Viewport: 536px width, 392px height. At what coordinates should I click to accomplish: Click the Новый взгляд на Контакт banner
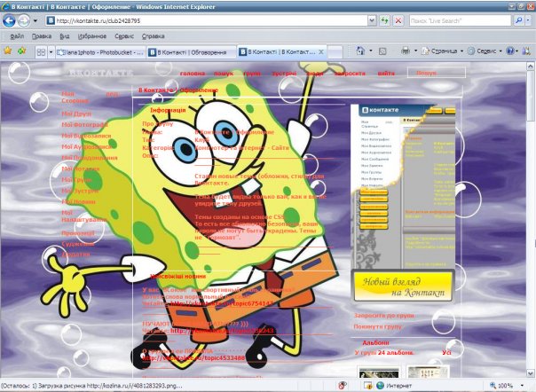(404, 286)
